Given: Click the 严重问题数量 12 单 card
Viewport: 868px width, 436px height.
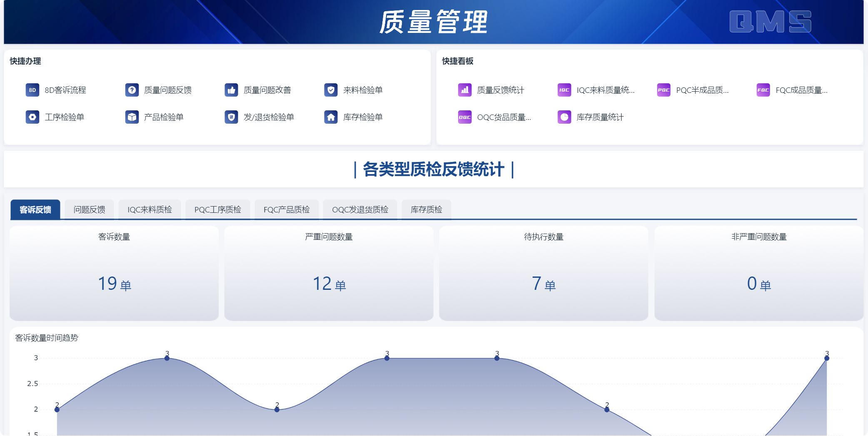Looking at the screenshot, I should coord(329,273).
